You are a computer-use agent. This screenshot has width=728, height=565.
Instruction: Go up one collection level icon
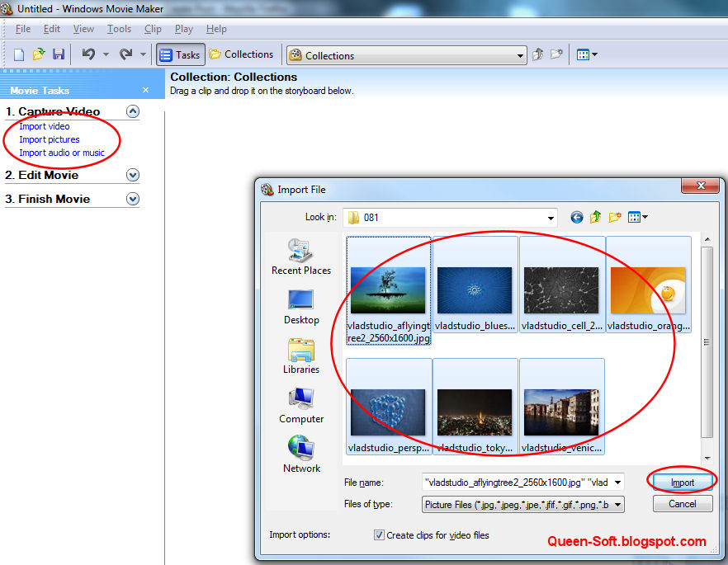pos(537,54)
